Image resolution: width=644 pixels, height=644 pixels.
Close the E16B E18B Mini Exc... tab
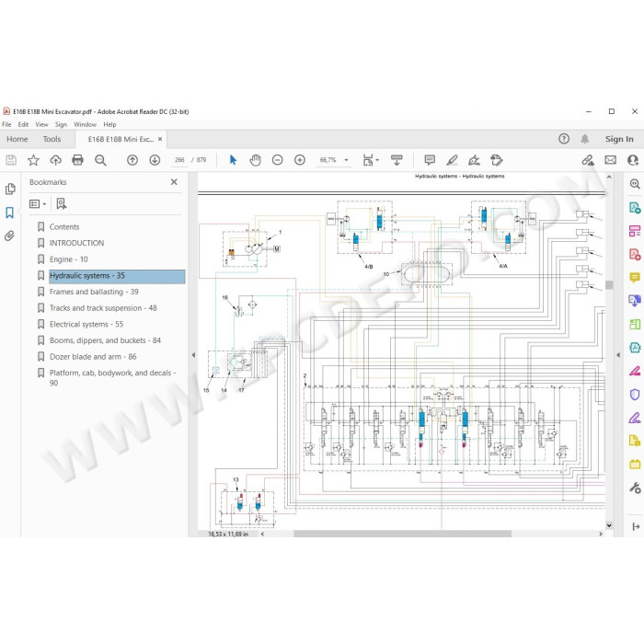click(160, 139)
